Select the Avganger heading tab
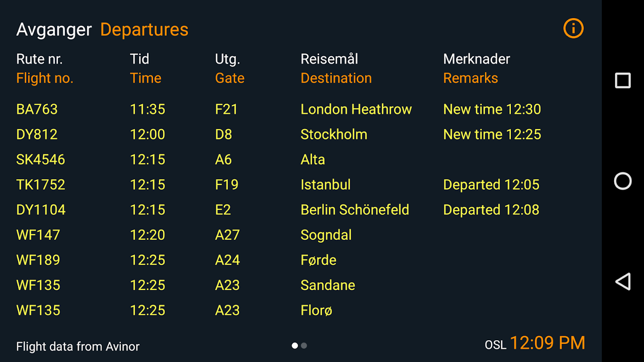The height and width of the screenshot is (362, 644). (54, 30)
